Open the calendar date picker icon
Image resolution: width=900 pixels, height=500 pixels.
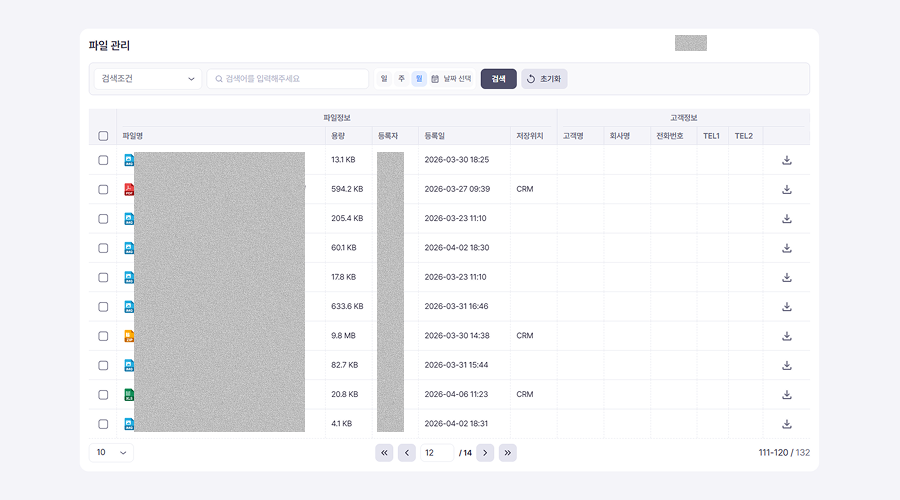pyautogui.click(x=435, y=79)
